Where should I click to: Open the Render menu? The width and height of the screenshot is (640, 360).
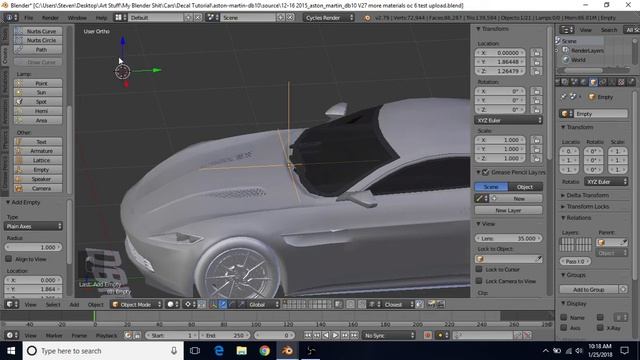click(x=51, y=18)
